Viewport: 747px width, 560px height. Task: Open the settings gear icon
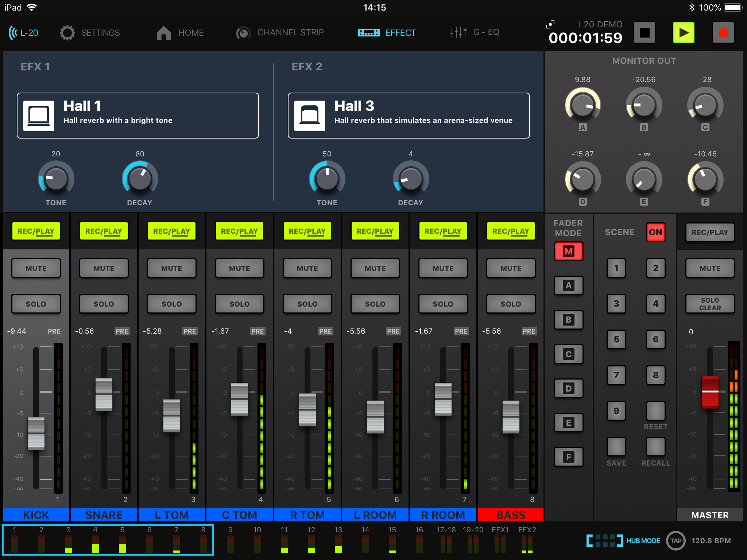(67, 33)
